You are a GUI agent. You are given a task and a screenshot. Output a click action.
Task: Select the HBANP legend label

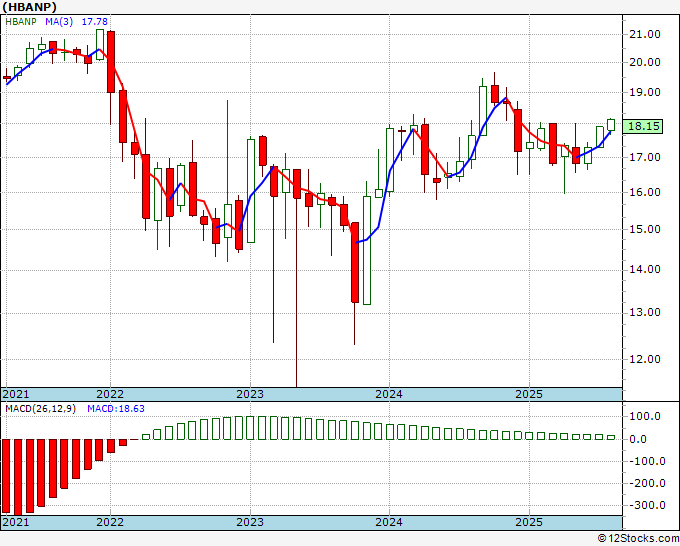[21, 21]
